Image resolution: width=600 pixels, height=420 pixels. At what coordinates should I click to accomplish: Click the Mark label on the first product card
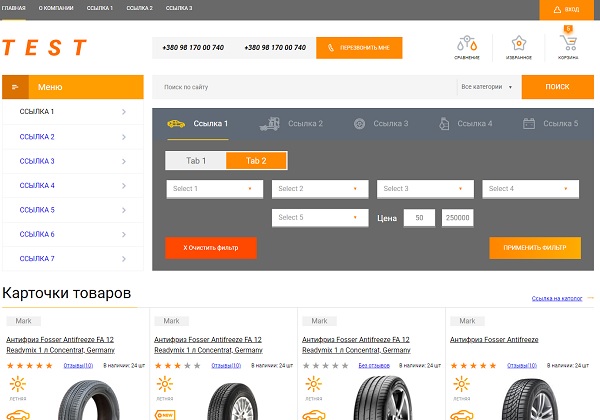pyautogui.click(x=24, y=321)
